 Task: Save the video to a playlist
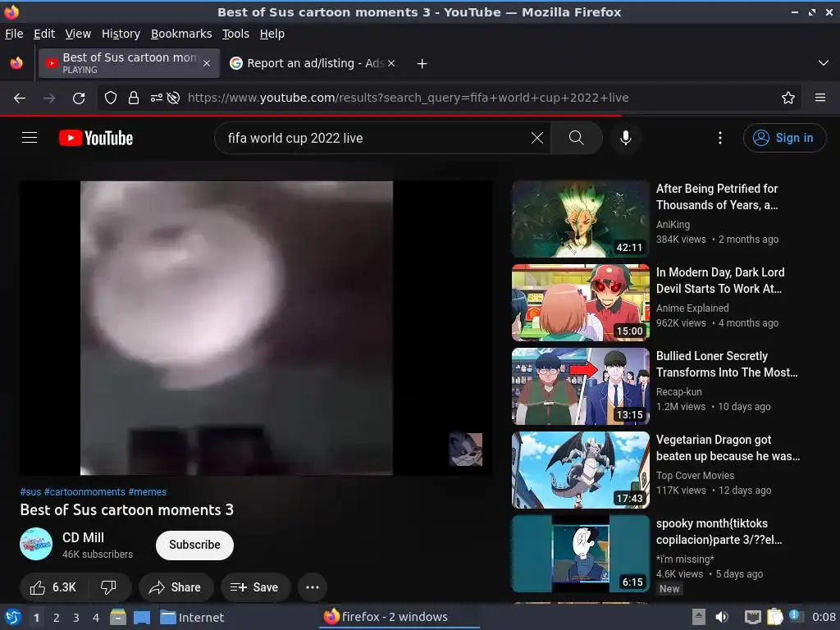tap(255, 587)
